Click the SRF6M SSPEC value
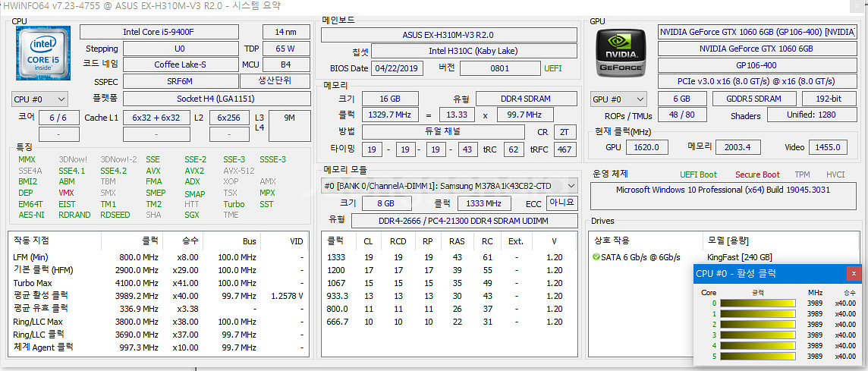Screen dimensions: 868x371 180,81
